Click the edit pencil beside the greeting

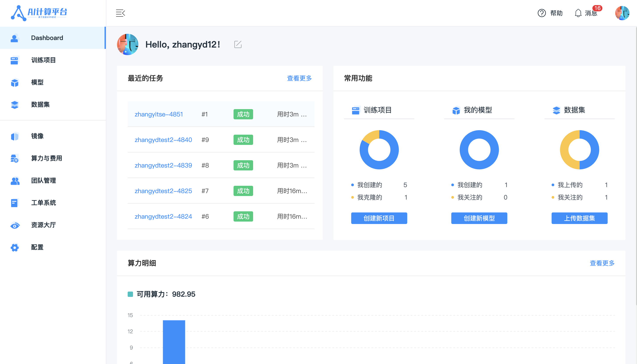click(238, 44)
